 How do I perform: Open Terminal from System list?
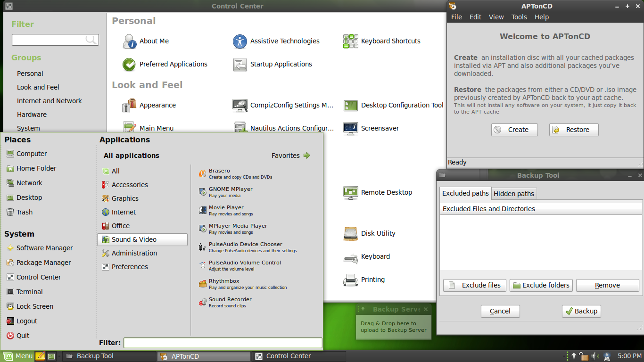coord(24,292)
